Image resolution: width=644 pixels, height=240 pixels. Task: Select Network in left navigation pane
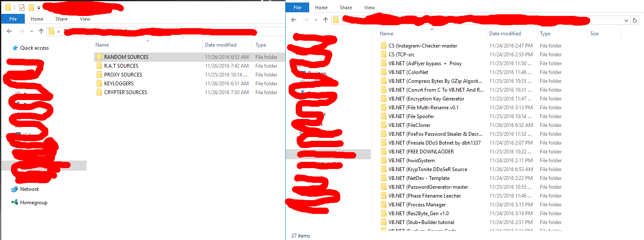[x=29, y=189]
